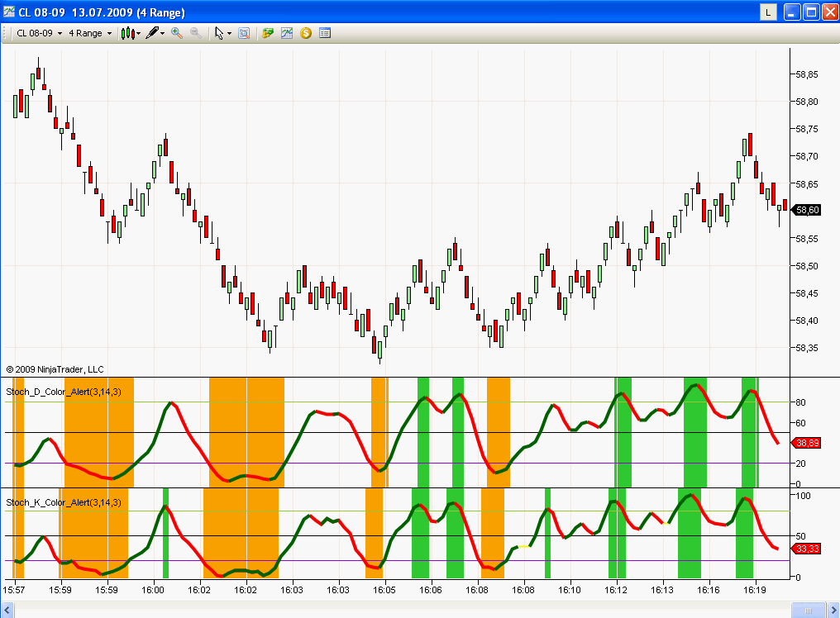Click the scroll left arrow on horizontal scrollbar
840x618 pixels.
(x=7, y=610)
